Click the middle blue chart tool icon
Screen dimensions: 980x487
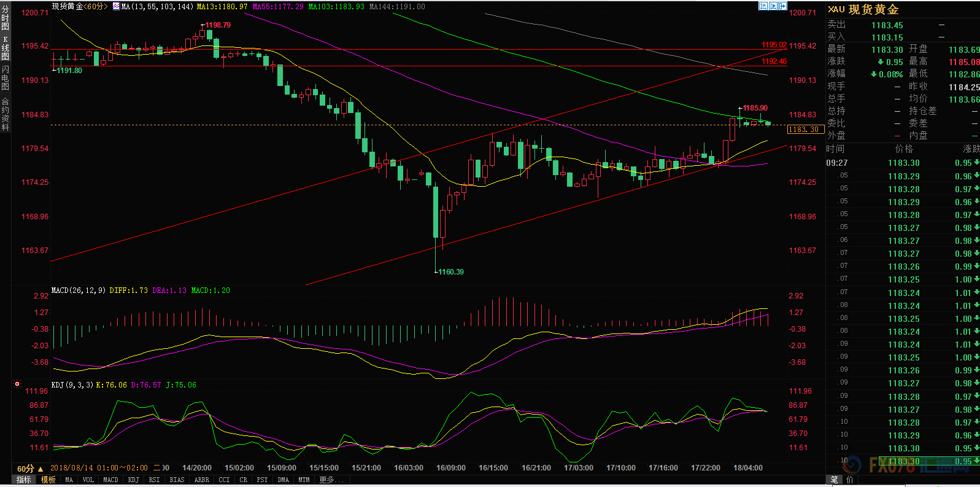(773, 6)
